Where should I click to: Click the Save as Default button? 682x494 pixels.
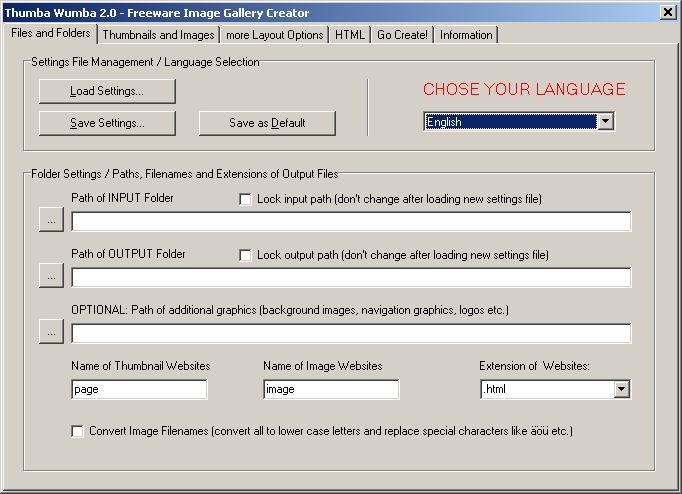[x=267, y=123]
